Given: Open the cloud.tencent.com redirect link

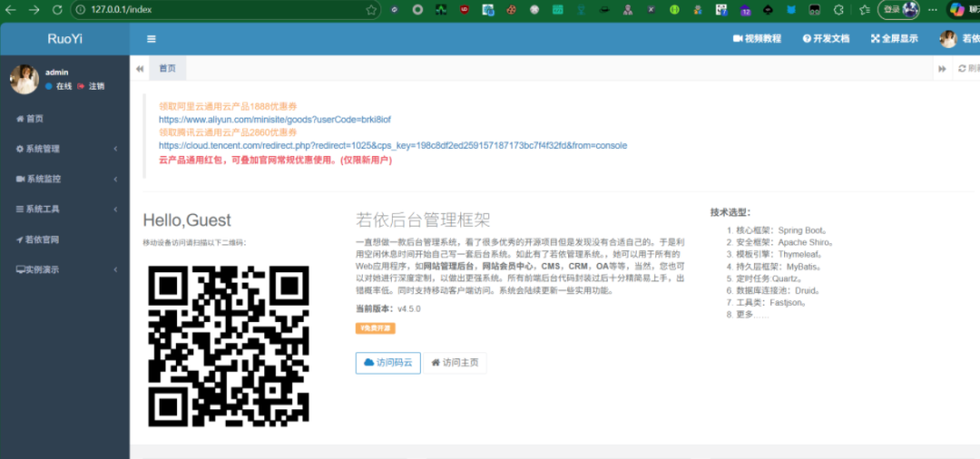Looking at the screenshot, I should tap(393, 145).
